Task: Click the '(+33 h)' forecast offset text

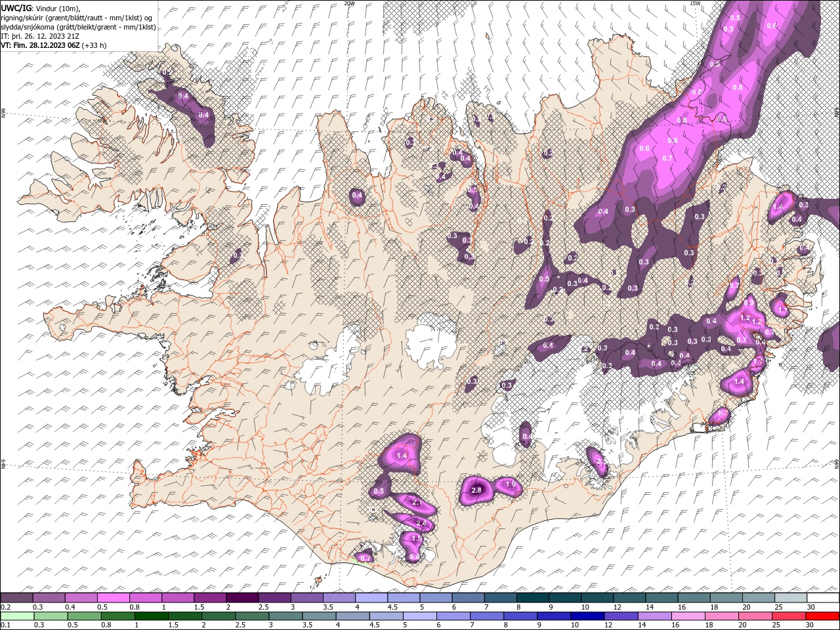Action: (94, 45)
